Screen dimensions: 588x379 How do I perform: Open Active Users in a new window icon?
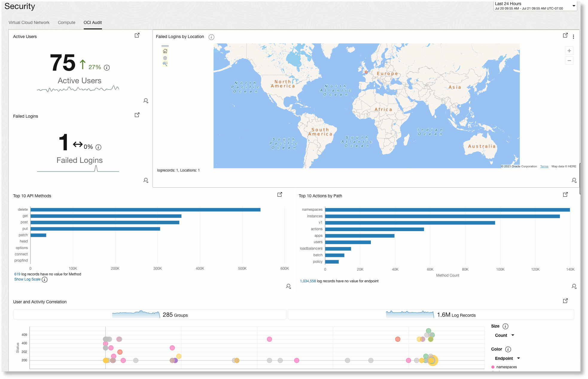[137, 35]
